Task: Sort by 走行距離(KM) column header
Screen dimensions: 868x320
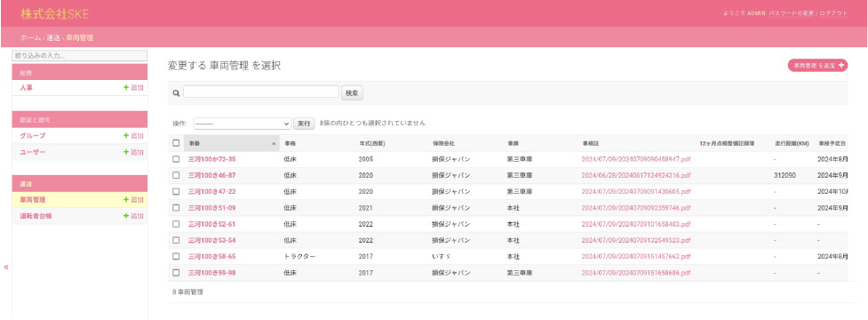Action: (x=792, y=143)
